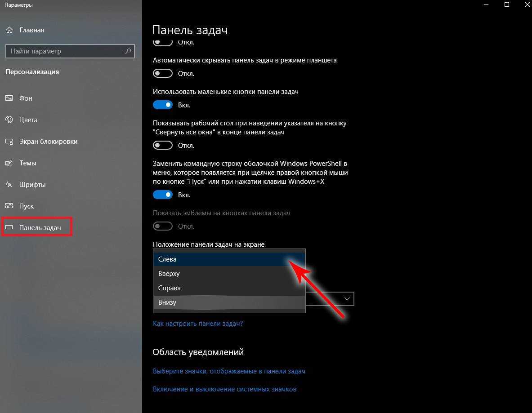Click the brush icon next to Темы
The image size is (532, 413).
click(9, 163)
